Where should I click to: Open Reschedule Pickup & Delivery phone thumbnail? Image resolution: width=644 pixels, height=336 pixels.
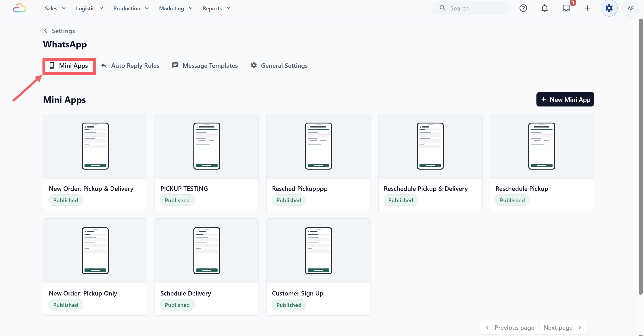click(x=430, y=146)
